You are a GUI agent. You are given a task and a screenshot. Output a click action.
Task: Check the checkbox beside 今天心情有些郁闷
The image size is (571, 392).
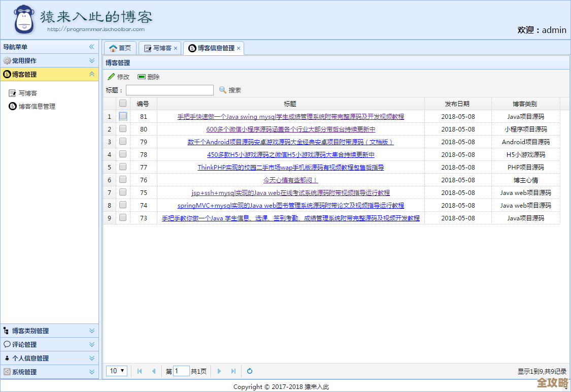pyautogui.click(x=121, y=180)
